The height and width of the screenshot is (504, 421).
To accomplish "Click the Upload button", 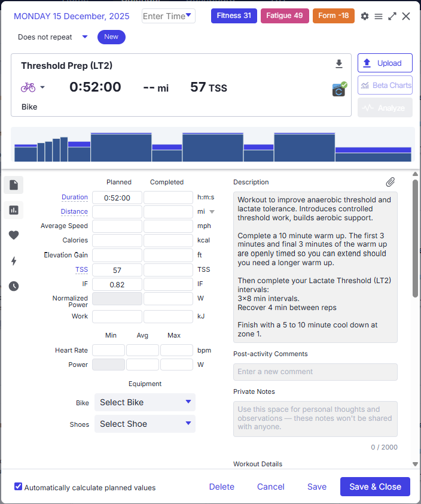I will click(385, 63).
